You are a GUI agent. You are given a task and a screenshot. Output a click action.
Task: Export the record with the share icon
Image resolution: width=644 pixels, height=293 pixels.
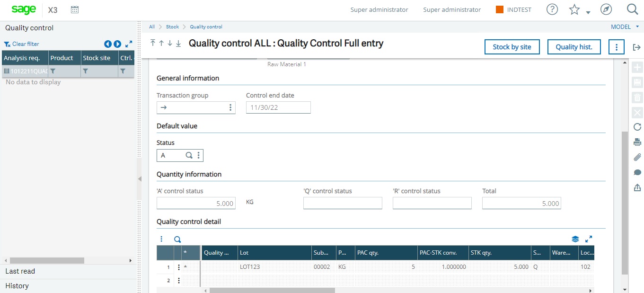coord(637,186)
